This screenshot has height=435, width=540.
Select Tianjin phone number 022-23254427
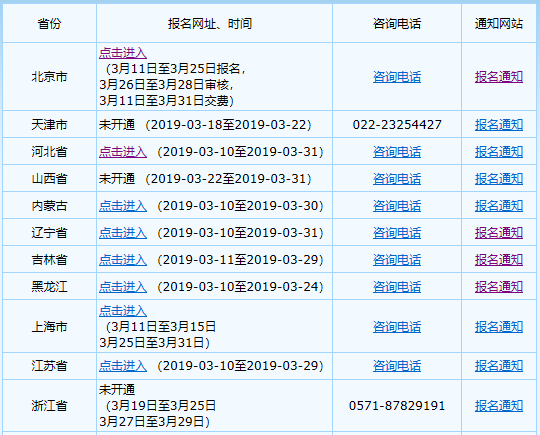[x=397, y=125]
